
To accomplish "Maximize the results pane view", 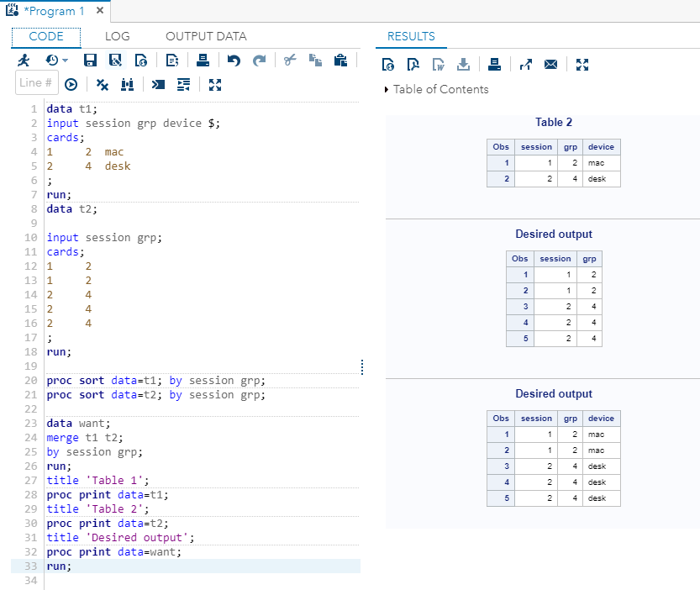I will tap(583, 65).
